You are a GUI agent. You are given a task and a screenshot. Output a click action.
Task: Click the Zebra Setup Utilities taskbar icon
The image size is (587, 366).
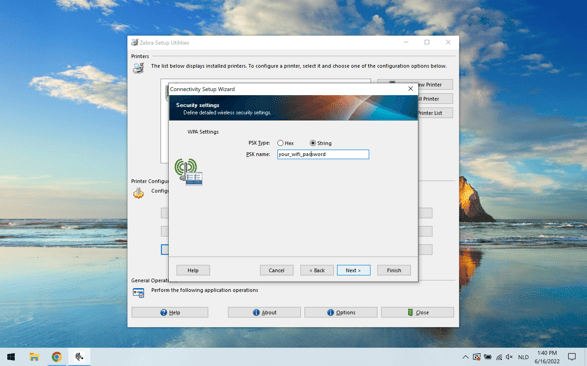click(79, 357)
